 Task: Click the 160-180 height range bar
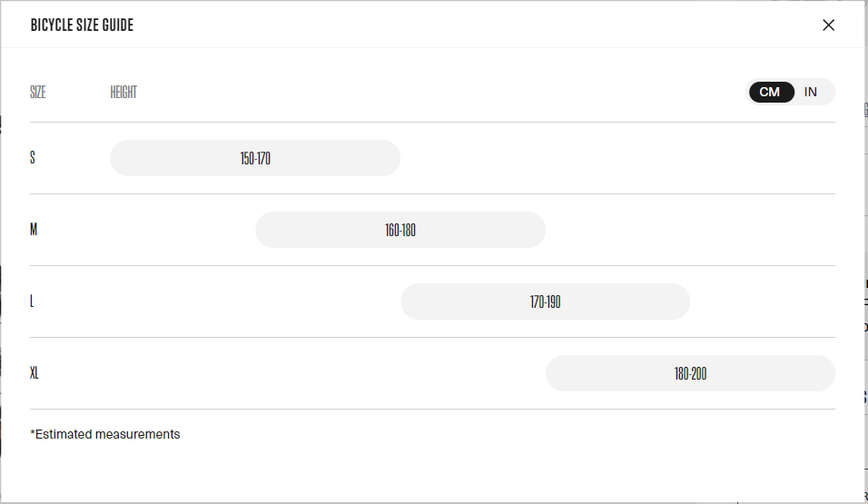click(x=400, y=230)
